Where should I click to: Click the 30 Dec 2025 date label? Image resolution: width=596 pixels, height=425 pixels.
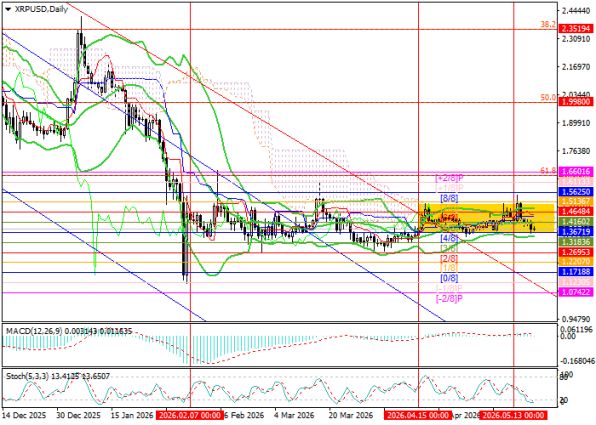78,415
